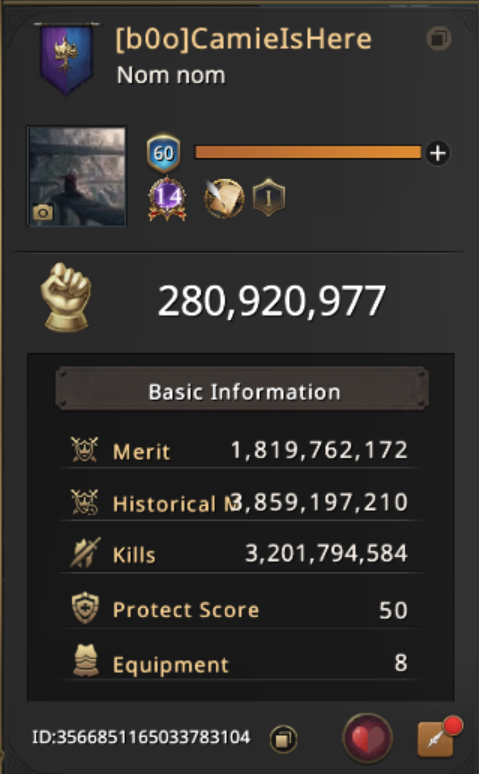Screen dimensions: 479x774
Task: Click the orange experience progress bar
Action: pyautogui.click(x=308, y=153)
